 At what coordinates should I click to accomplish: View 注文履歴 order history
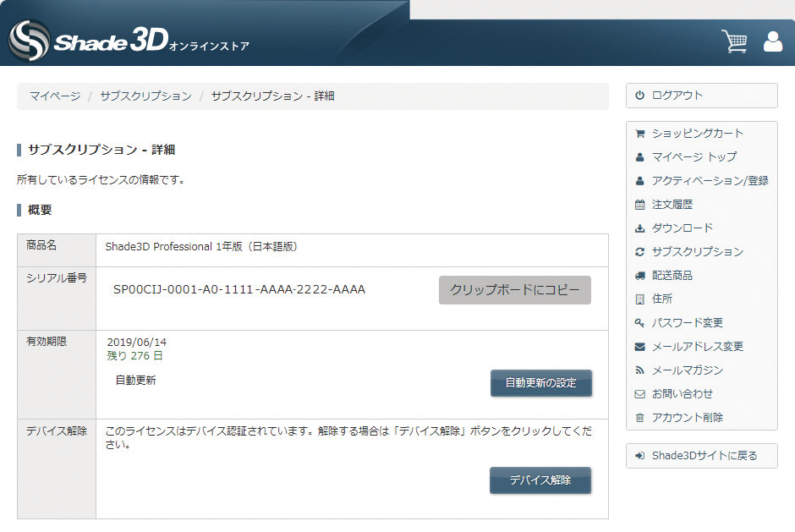(672, 205)
